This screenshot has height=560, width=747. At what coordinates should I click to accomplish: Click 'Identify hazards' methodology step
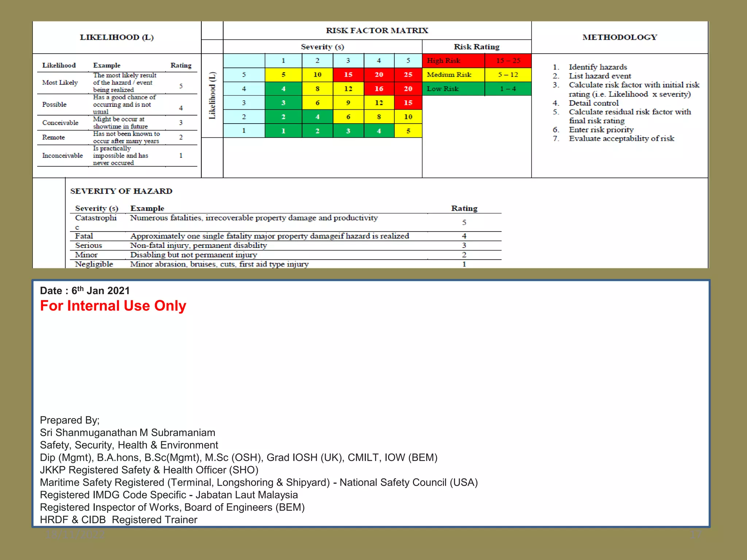click(597, 67)
